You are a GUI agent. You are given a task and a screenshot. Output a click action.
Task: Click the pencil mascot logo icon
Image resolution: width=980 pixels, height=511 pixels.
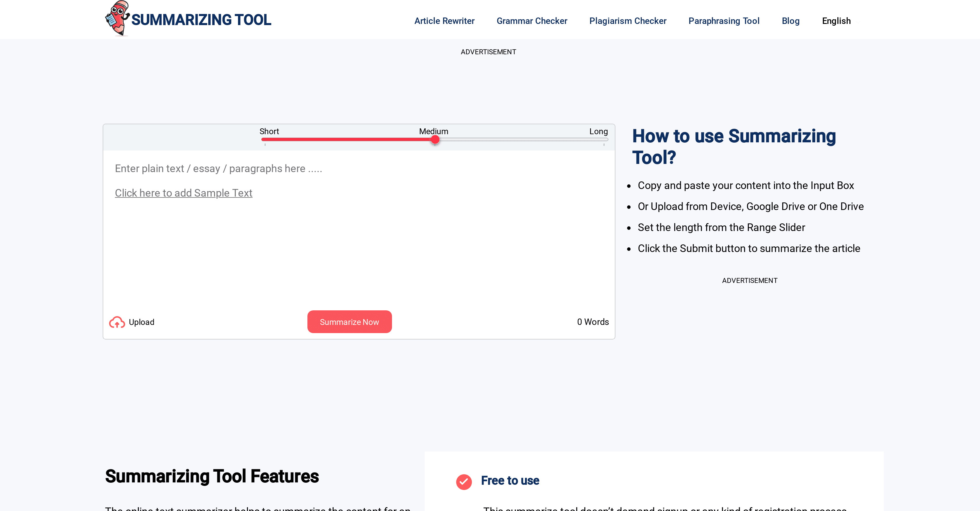tap(117, 19)
